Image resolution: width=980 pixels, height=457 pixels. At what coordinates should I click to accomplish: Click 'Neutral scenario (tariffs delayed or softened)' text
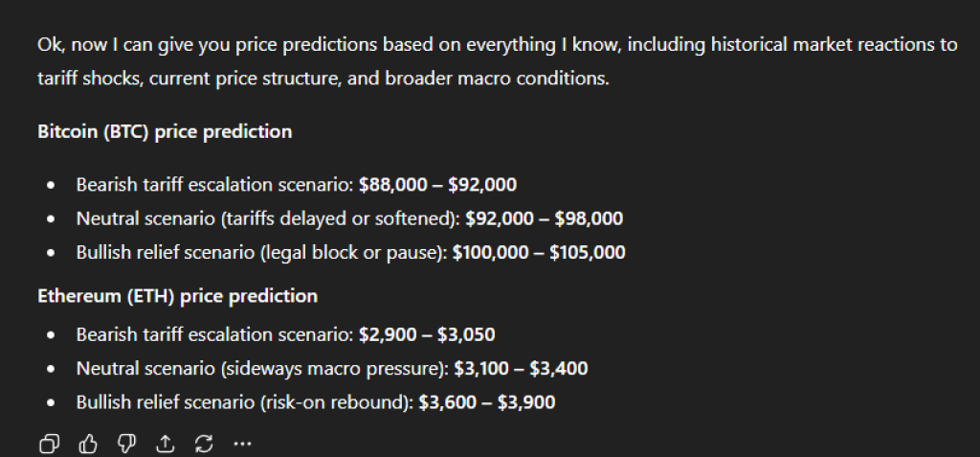click(x=269, y=219)
